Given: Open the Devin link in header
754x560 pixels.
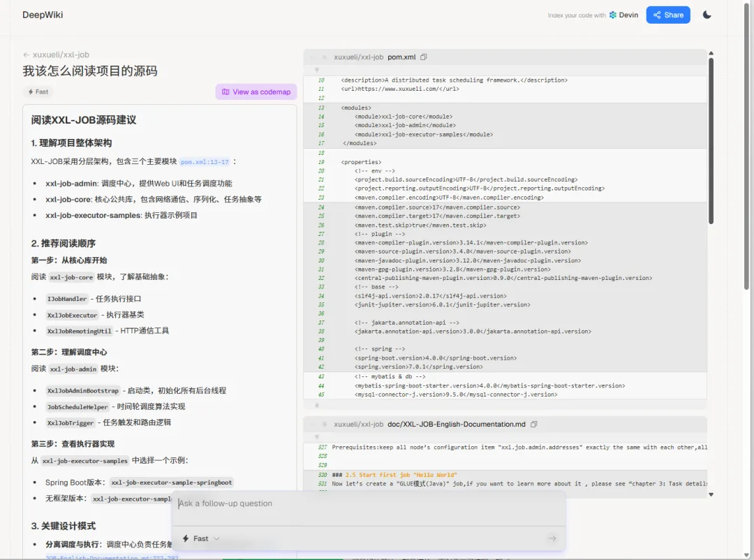Looking at the screenshot, I should 623,15.
